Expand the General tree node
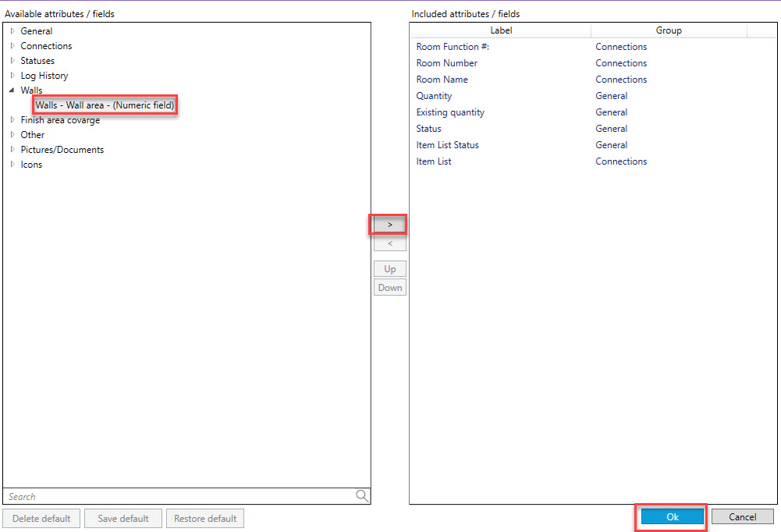 [12, 31]
